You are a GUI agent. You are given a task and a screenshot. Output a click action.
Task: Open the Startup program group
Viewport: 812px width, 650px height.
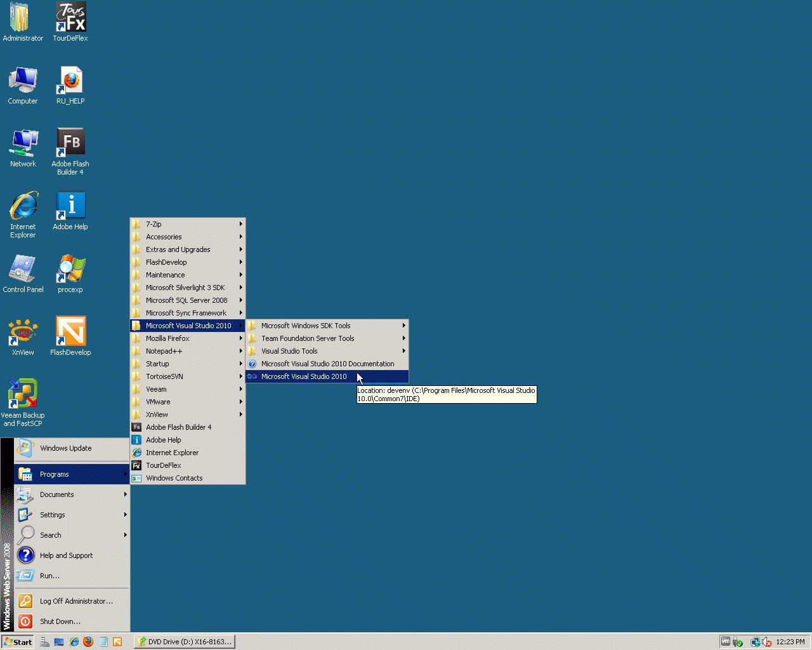pyautogui.click(x=188, y=364)
